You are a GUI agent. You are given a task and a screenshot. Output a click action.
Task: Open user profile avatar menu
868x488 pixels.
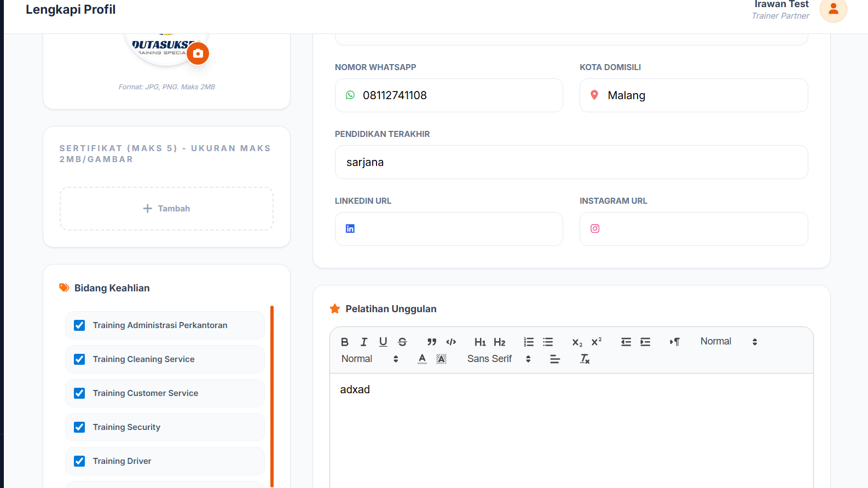(833, 9)
